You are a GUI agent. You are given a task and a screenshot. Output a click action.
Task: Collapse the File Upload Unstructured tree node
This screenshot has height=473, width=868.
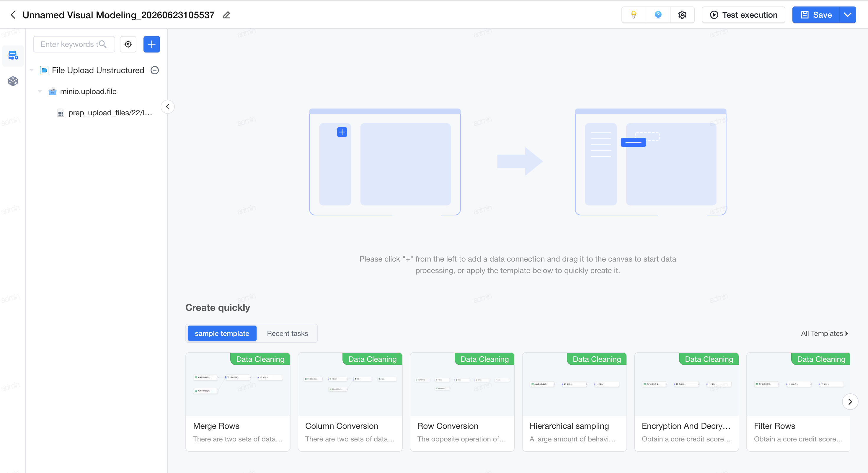(x=32, y=70)
